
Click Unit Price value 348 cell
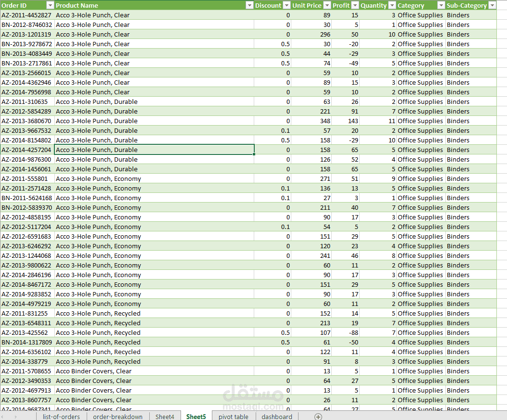pos(311,121)
